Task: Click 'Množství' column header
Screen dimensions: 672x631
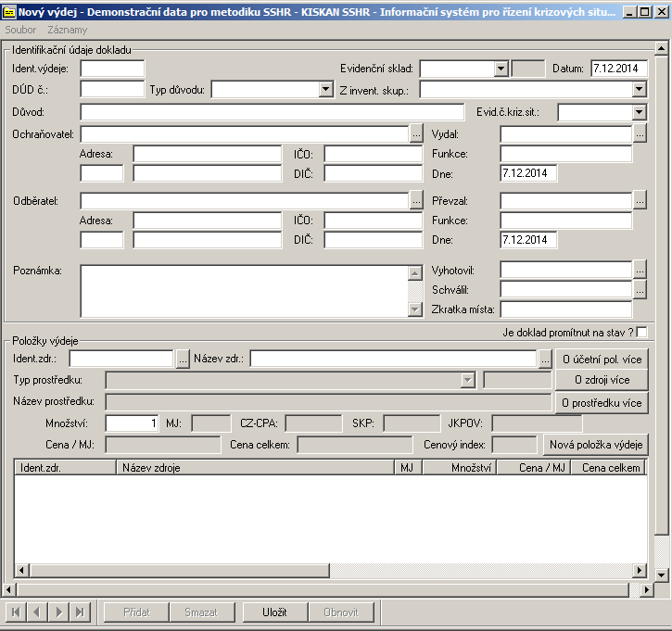Action: (x=460, y=467)
